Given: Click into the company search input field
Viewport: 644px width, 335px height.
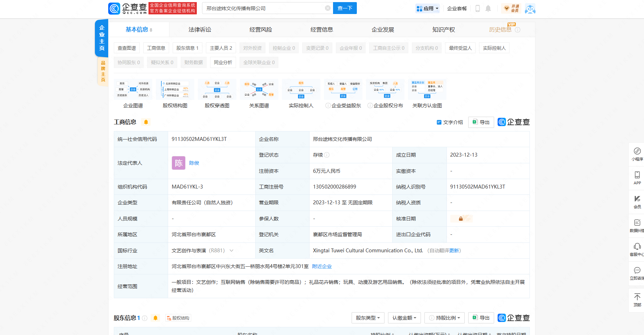Looking at the screenshot, I should [x=263, y=8].
